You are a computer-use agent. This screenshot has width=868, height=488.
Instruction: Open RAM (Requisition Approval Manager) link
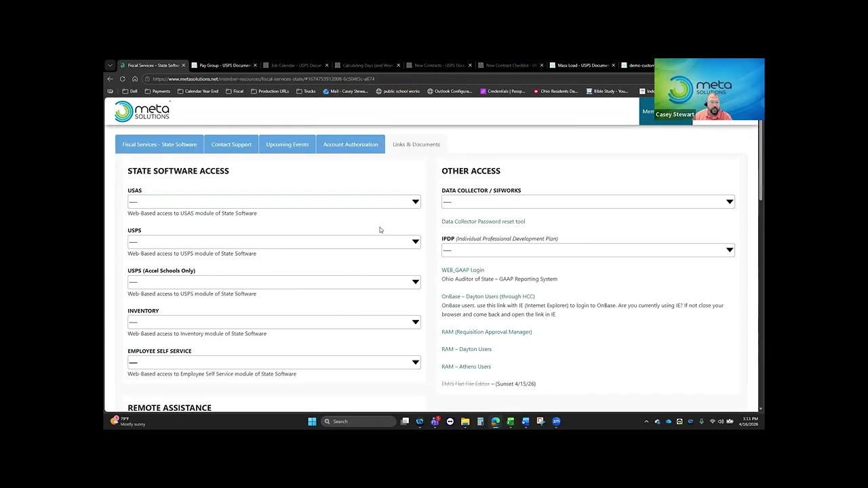pyautogui.click(x=487, y=332)
